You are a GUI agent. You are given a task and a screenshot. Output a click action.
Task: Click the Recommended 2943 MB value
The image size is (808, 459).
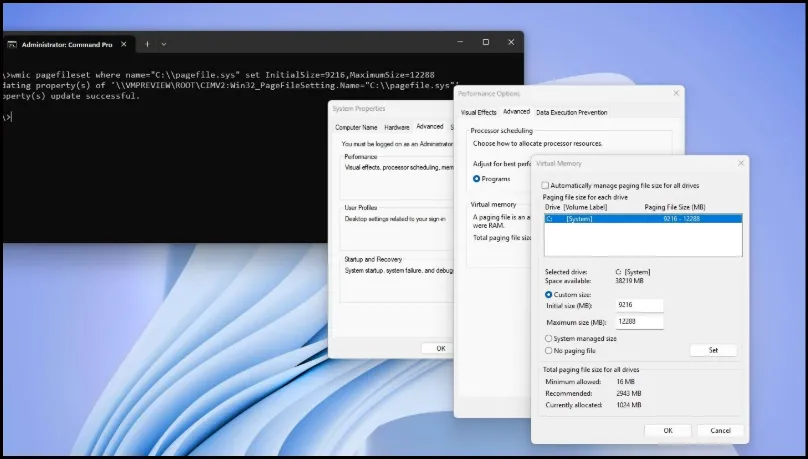[x=629, y=394]
